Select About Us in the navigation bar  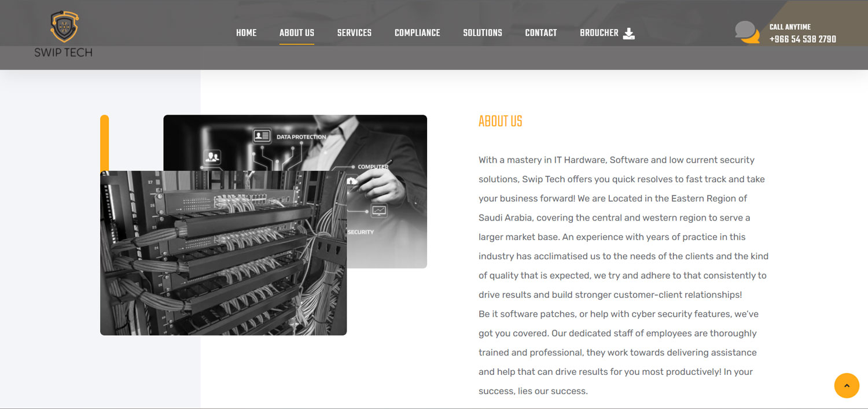[x=297, y=33]
